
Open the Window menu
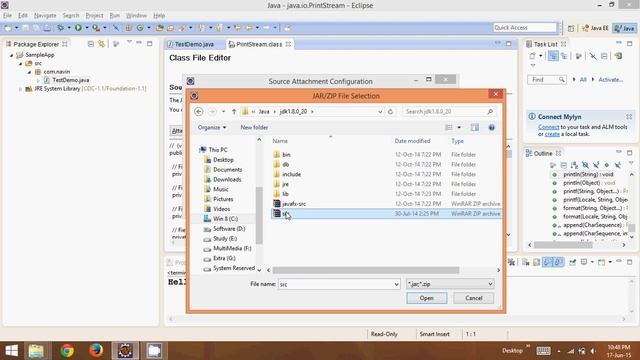(x=136, y=16)
